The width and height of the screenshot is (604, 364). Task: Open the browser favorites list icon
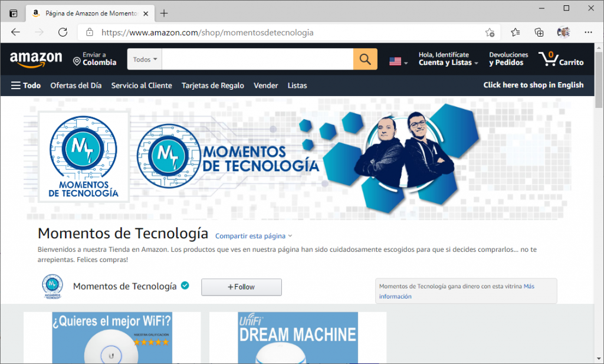coord(516,32)
